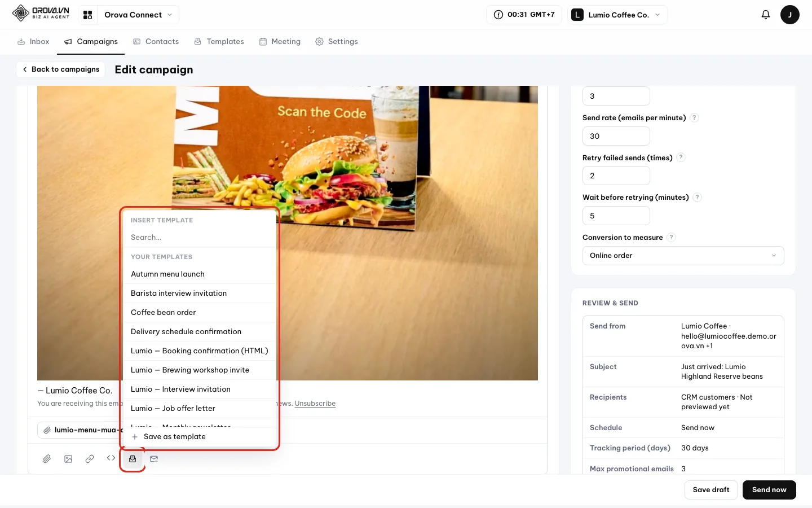Click the Orova.vn logo

tap(41, 13)
